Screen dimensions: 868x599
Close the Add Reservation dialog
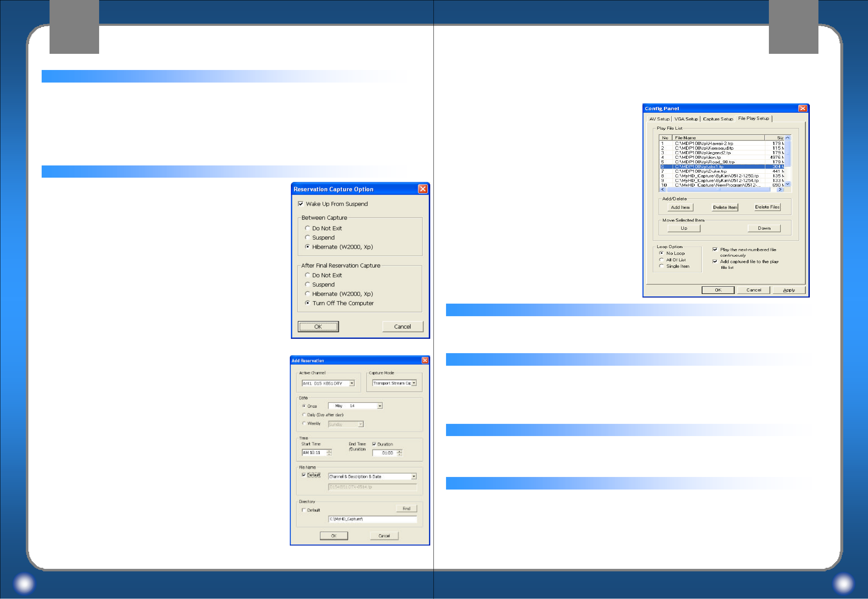(424, 360)
